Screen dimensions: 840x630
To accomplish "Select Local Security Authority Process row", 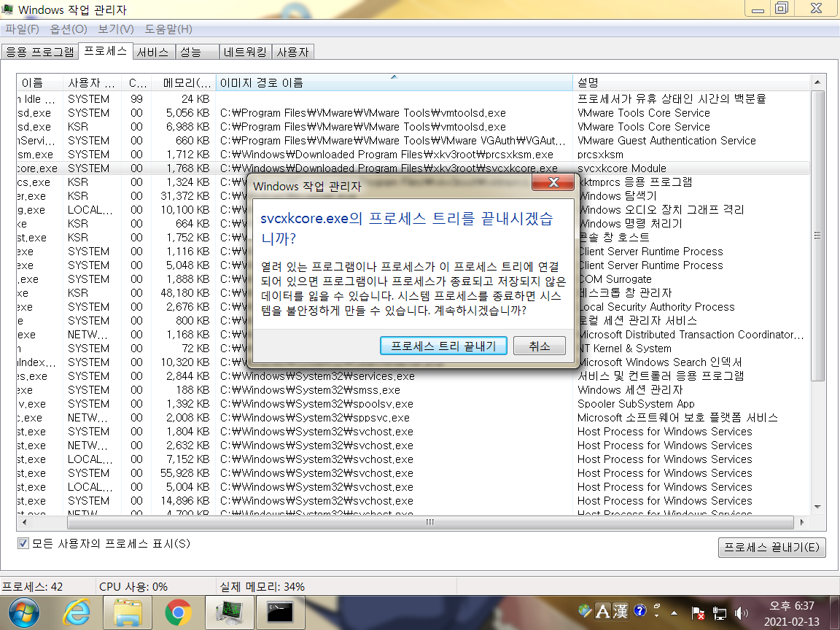I will pos(413,307).
